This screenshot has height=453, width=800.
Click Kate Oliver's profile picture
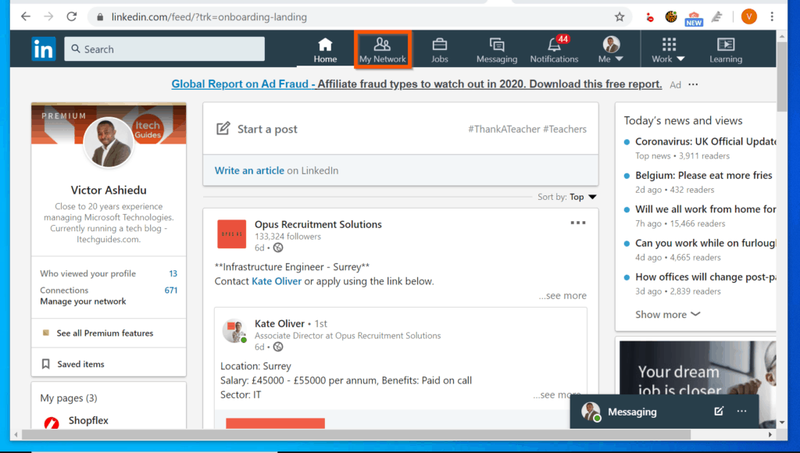234,331
